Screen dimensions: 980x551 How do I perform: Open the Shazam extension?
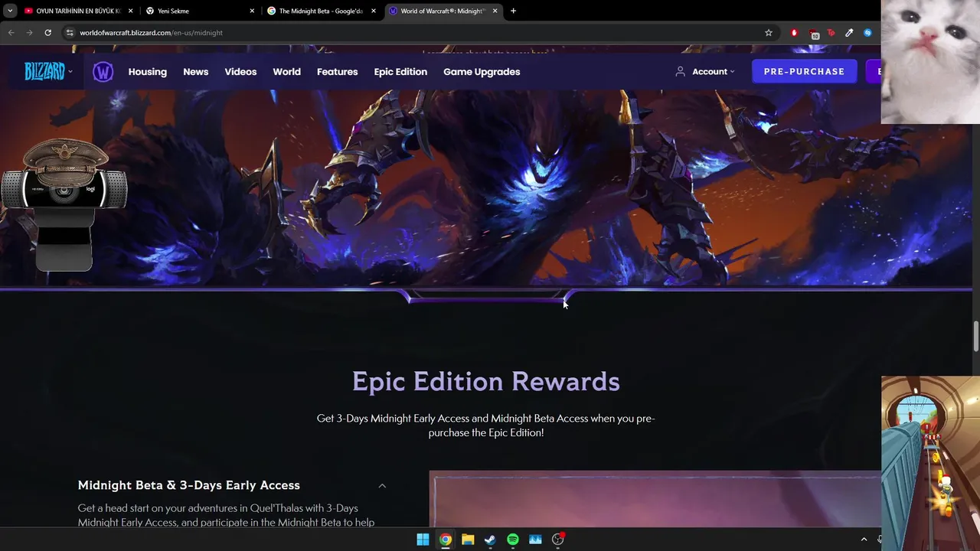pos(867,33)
